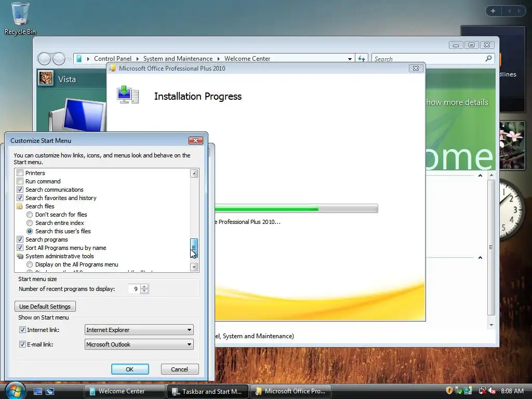
Task: Click options list scroll down arrow
Action: click(194, 267)
